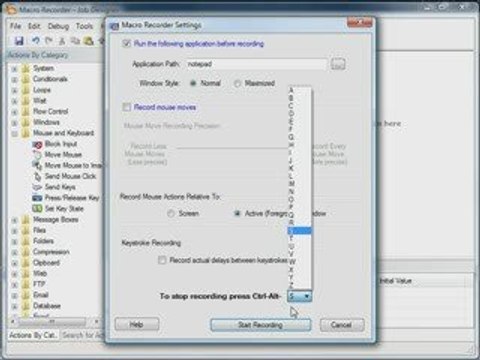Image resolution: width=480 pixels, height=360 pixels.
Task: Select the Send Keys action
Action: (60, 187)
